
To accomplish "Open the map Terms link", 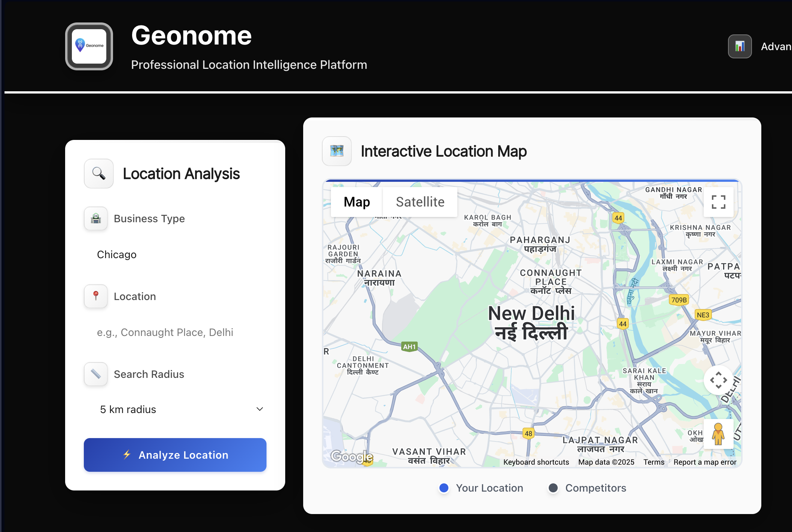I will pyautogui.click(x=654, y=462).
